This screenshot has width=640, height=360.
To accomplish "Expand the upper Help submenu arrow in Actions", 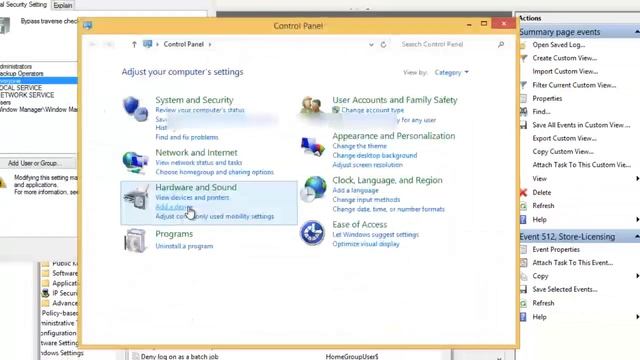I will coord(637,220).
